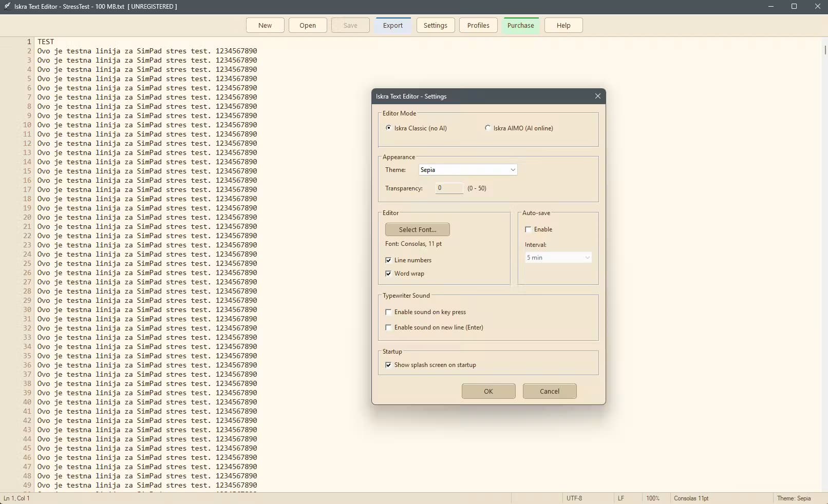Click the Help toolbar button
Viewport: 828px width, 504px height.
(x=563, y=25)
